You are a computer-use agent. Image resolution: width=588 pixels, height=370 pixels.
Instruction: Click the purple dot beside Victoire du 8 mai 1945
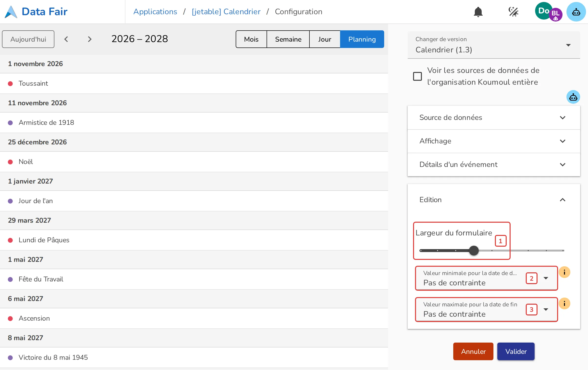10,358
